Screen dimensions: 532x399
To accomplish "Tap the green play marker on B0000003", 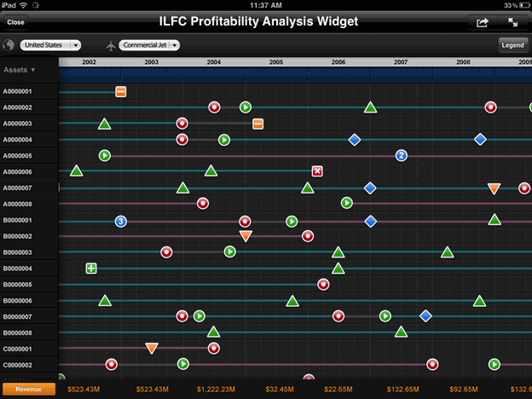I will click(229, 252).
